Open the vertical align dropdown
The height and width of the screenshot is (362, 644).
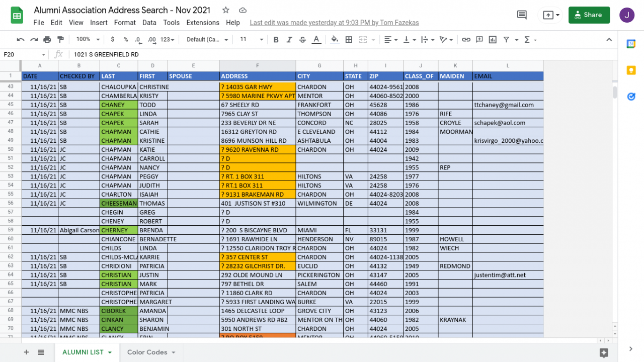pyautogui.click(x=410, y=40)
